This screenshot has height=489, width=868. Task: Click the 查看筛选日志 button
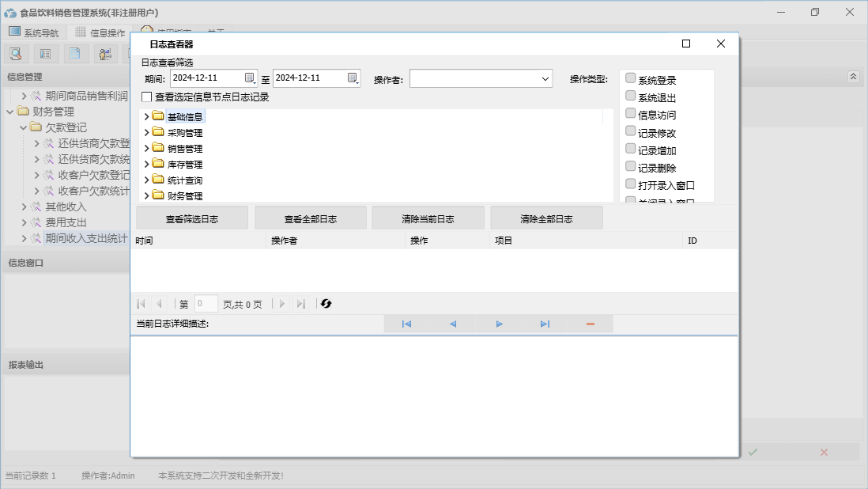[192, 218]
